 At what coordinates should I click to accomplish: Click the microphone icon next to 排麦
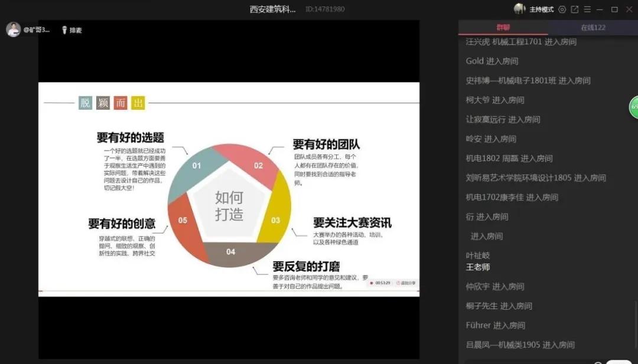tap(64, 30)
